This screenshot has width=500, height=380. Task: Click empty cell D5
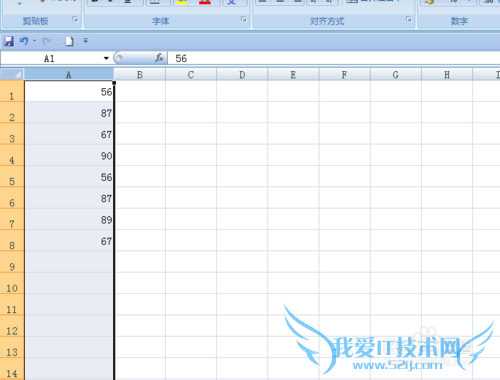click(242, 176)
